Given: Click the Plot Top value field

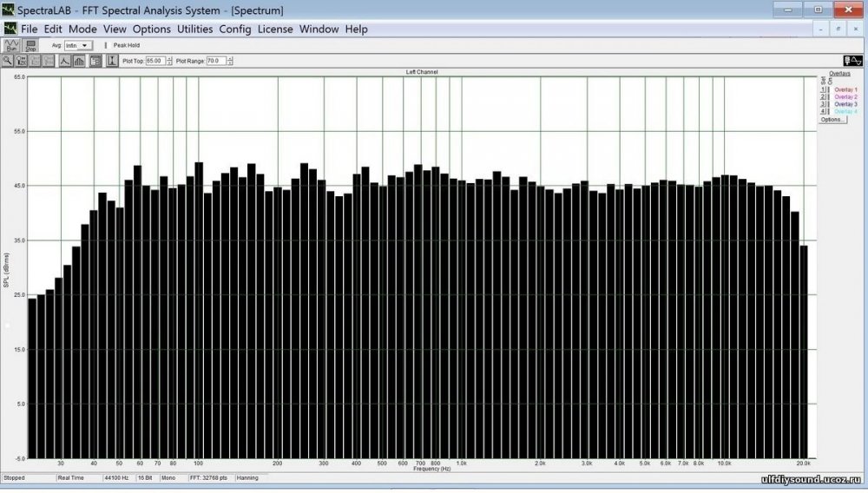Looking at the screenshot, I should coord(155,61).
